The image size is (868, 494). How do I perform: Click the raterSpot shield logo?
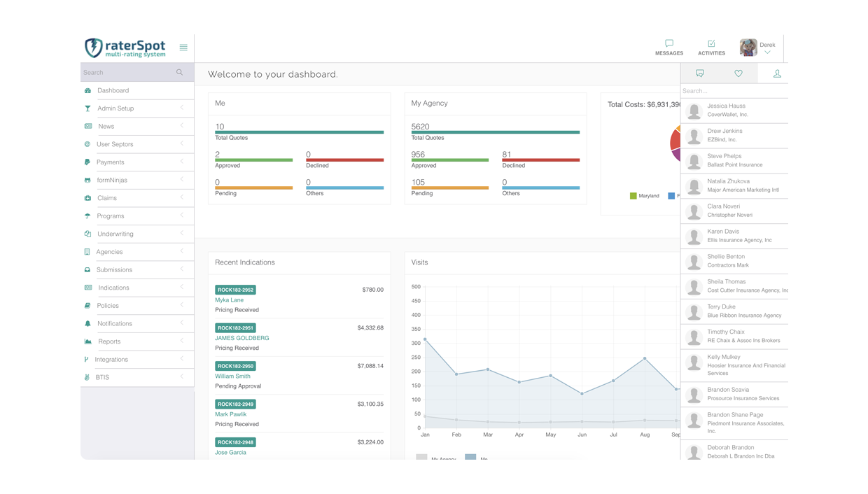(x=94, y=48)
